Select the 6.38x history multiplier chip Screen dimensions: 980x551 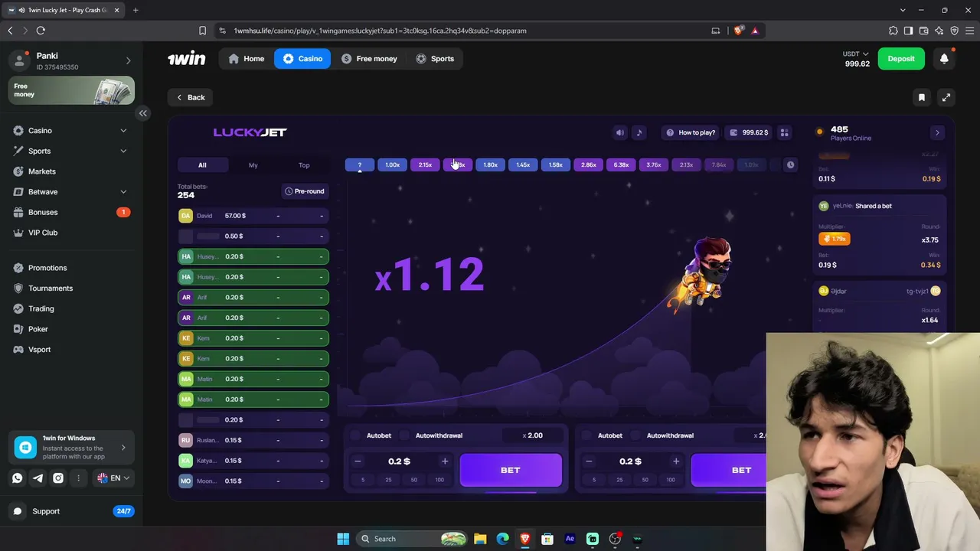(x=621, y=165)
